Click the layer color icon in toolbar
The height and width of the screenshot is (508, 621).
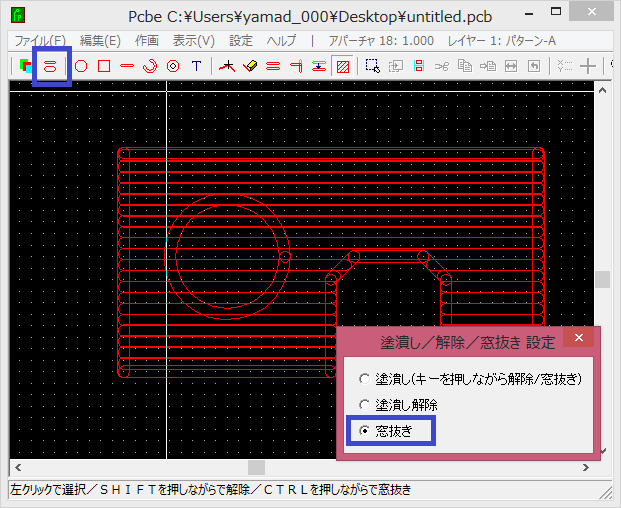(25, 66)
